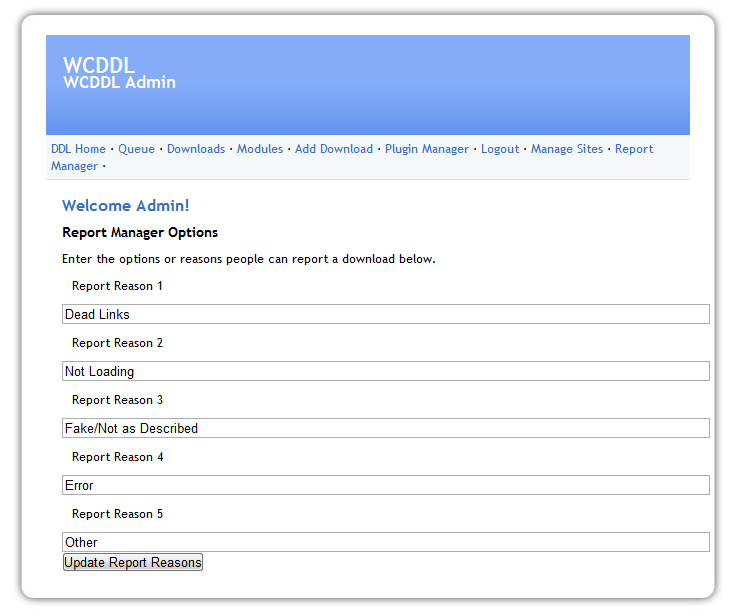Focus the Not Loading text field
736x615 pixels.
(385, 371)
